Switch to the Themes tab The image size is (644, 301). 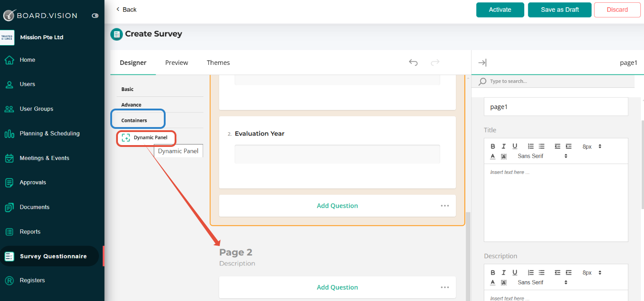tap(218, 63)
